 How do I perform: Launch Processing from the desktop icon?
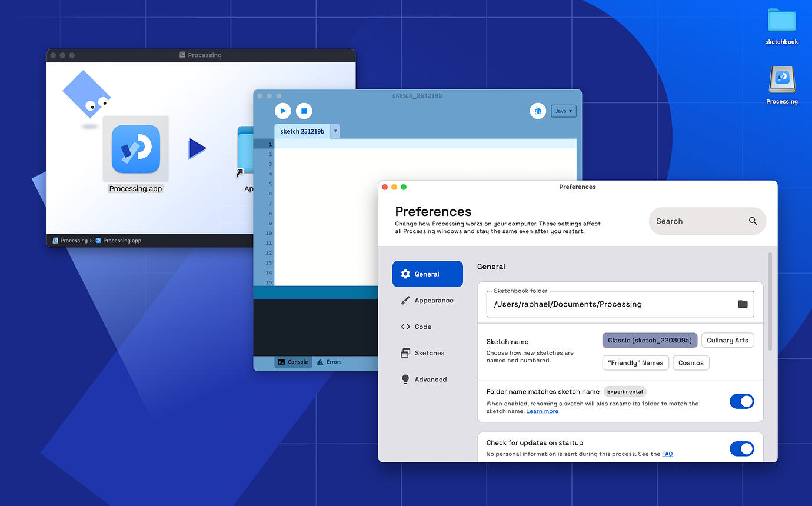(x=781, y=78)
